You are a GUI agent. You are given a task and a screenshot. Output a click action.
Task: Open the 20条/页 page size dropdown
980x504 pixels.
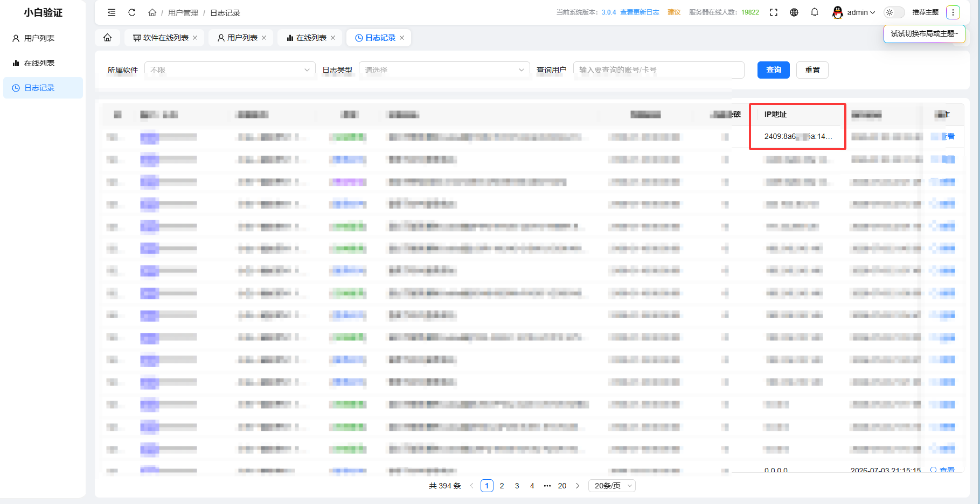612,486
